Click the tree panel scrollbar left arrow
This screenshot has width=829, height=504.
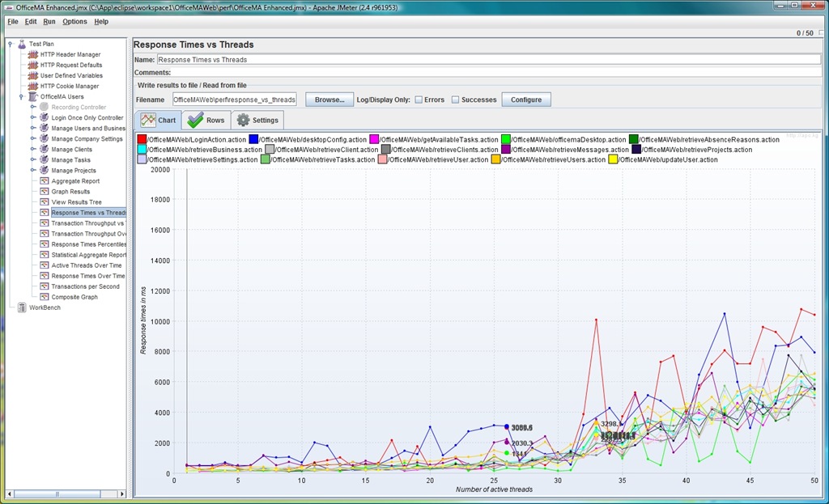point(10,494)
